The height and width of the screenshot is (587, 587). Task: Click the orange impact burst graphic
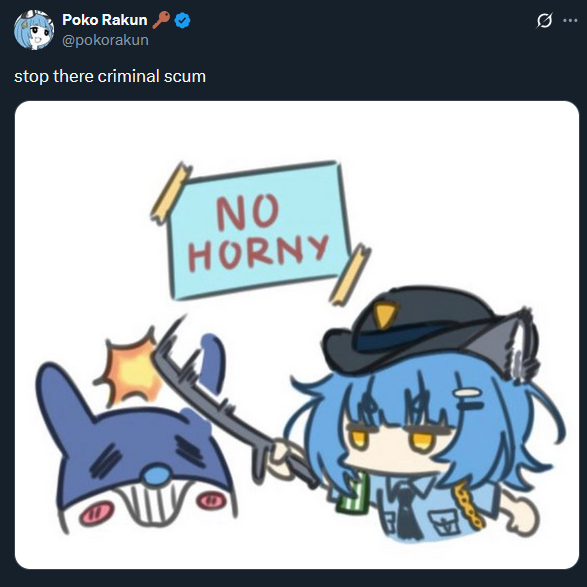[x=130, y=369]
